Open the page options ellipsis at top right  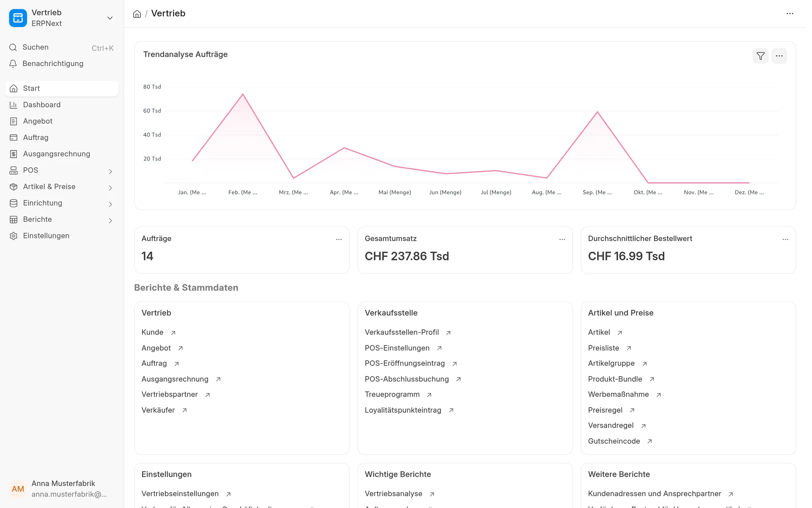(790, 14)
